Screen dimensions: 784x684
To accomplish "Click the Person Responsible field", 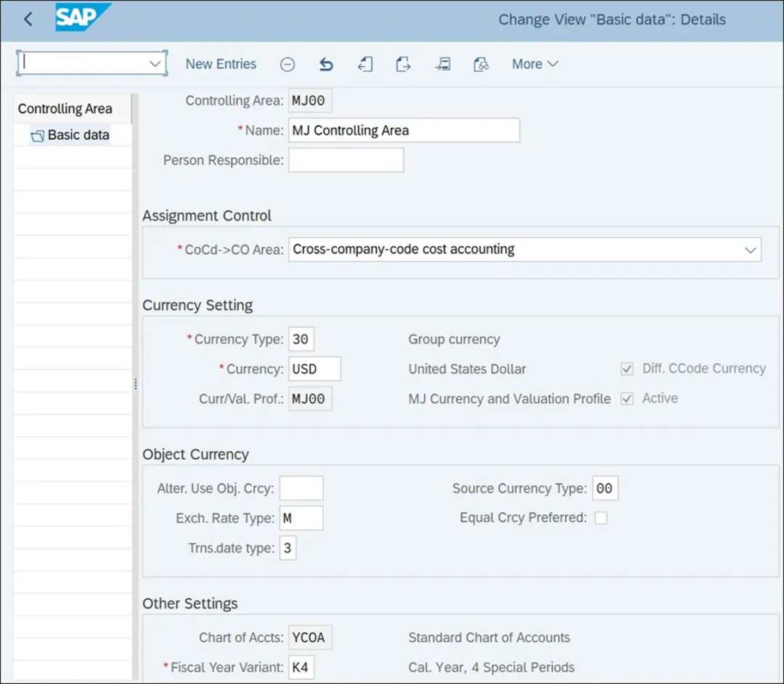I will (x=346, y=160).
